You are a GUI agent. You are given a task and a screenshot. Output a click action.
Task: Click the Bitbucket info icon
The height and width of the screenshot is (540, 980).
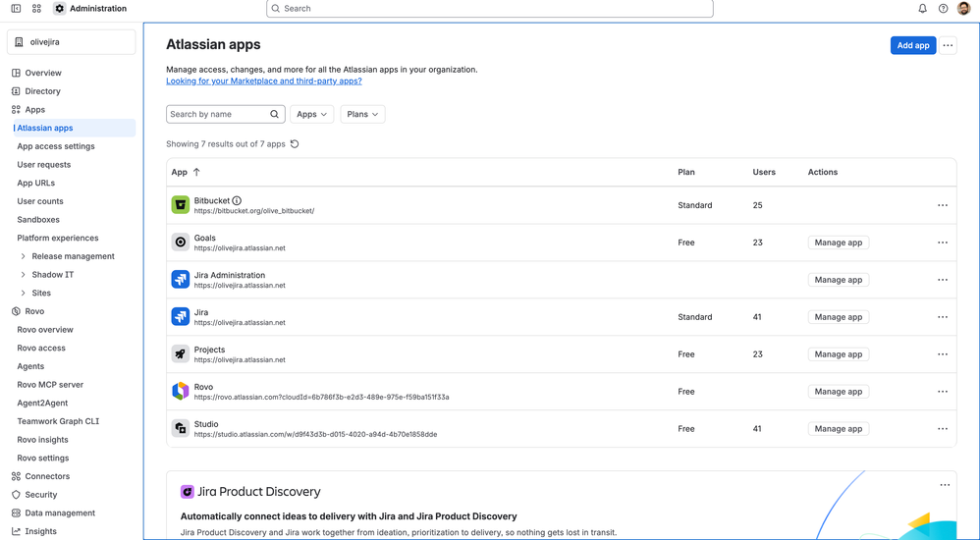click(x=237, y=200)
